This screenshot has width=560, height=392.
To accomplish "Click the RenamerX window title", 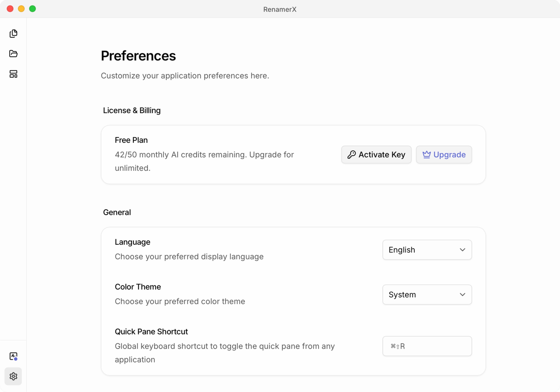I will point(280,9).
